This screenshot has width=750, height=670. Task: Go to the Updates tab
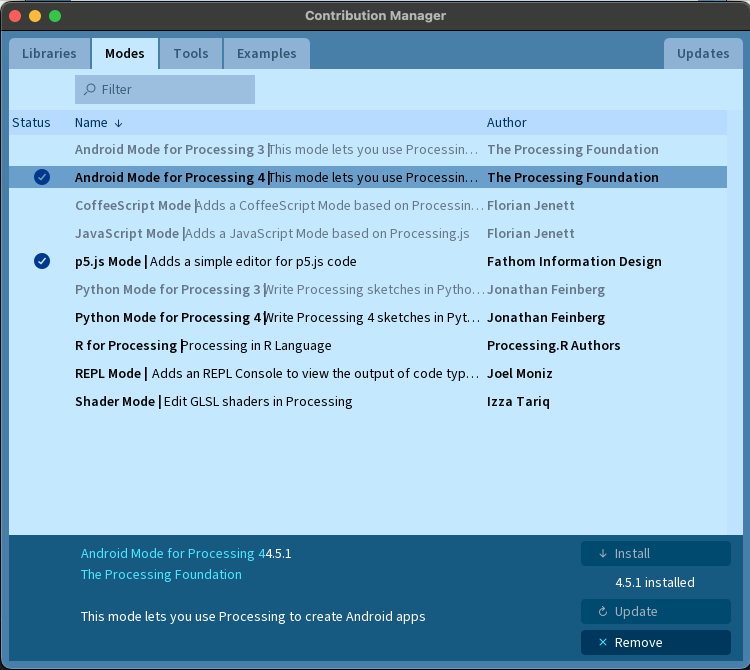703,54
